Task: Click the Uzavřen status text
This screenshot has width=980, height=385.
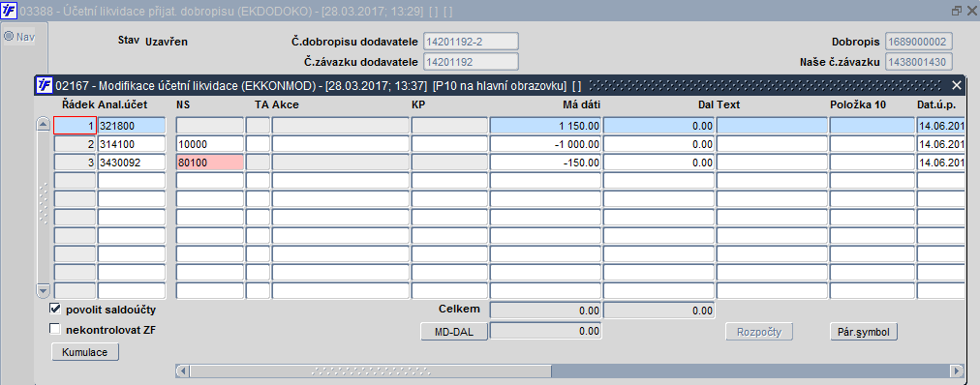Action: [167, 42]
